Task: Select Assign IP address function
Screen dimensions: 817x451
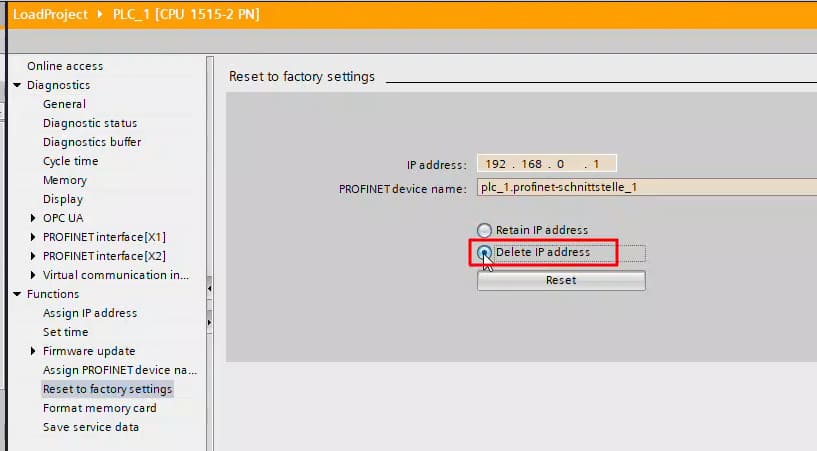Action: [x=90, y=313]
